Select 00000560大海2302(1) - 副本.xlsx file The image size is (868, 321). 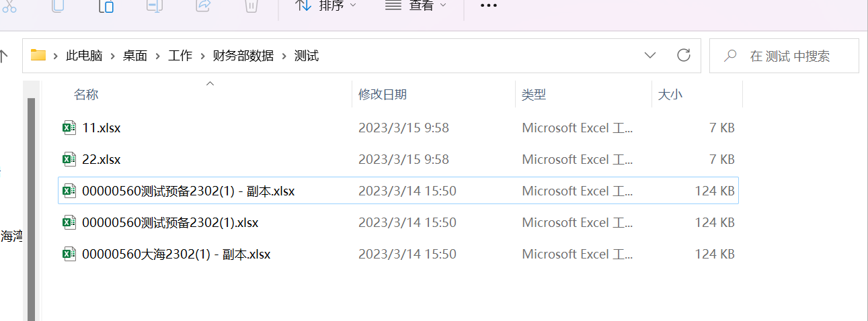398,254
